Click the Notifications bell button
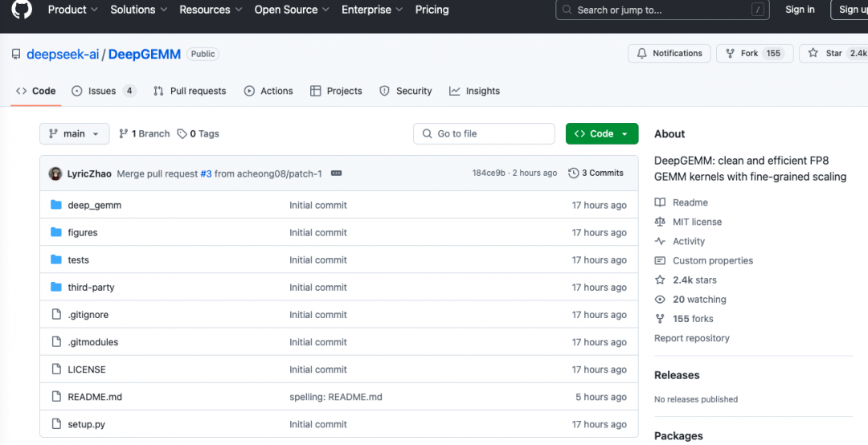 [669, 54]
